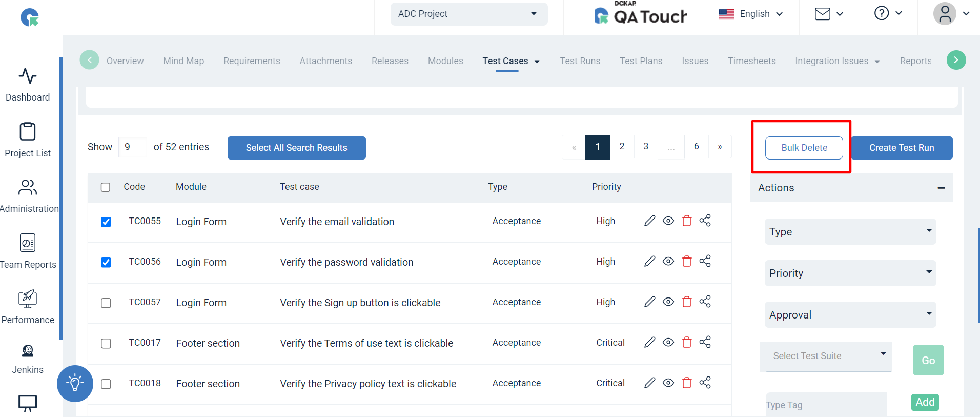980x417 pixels.
Task: Toggle the select-all header checkbox
Action: coord(106,187)
